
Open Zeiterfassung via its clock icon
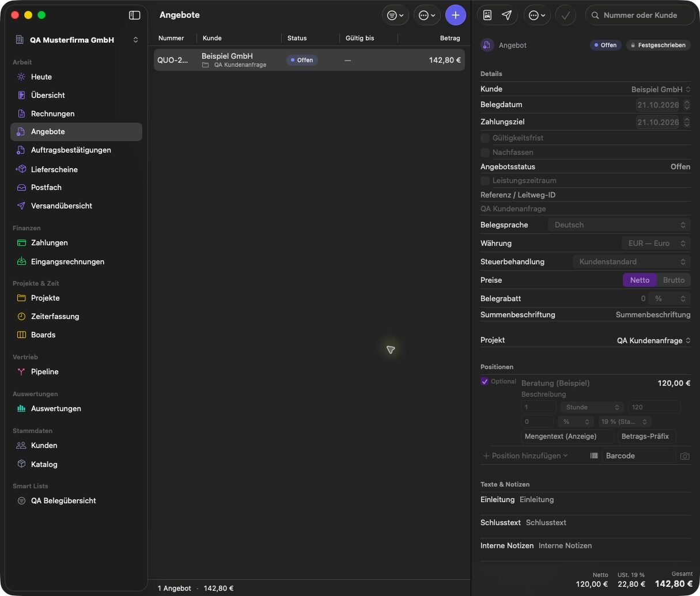click(21, 316)
